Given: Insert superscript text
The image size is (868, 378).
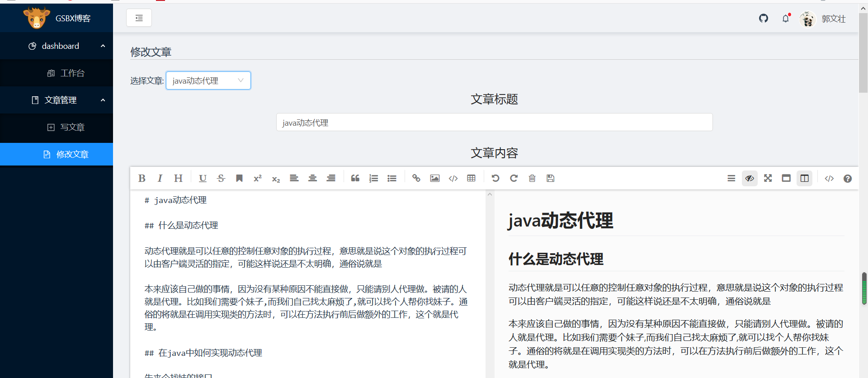Looking at the screenshot, I should [258, 178].
